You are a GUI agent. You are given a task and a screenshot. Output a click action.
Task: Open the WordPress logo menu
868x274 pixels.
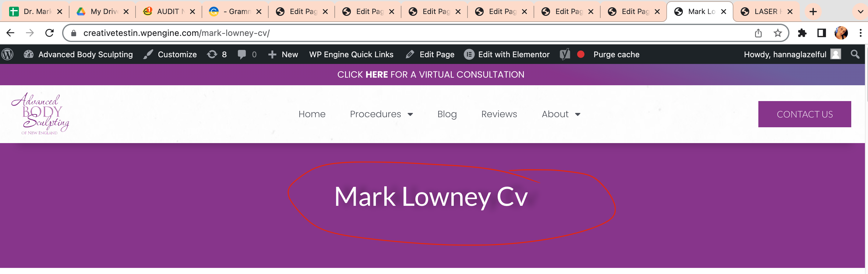tap(7, 54)
